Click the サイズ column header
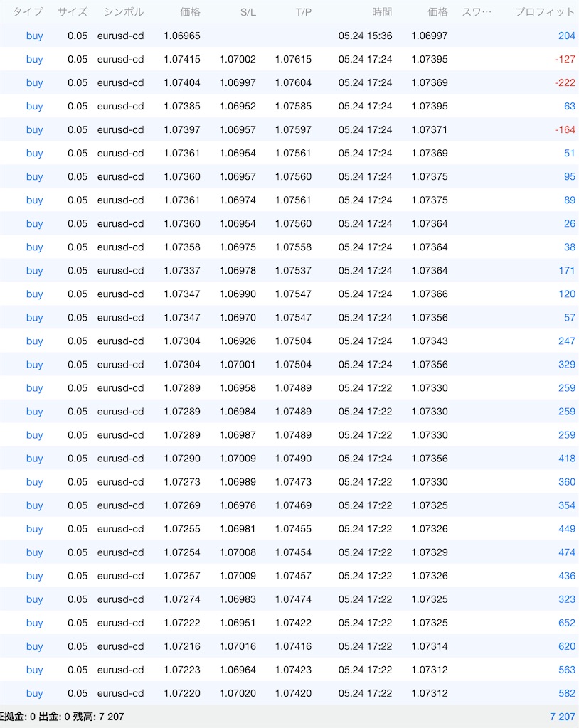Viewport: 579px width, 728px height. pyautogui.click(x=73, y=11)
